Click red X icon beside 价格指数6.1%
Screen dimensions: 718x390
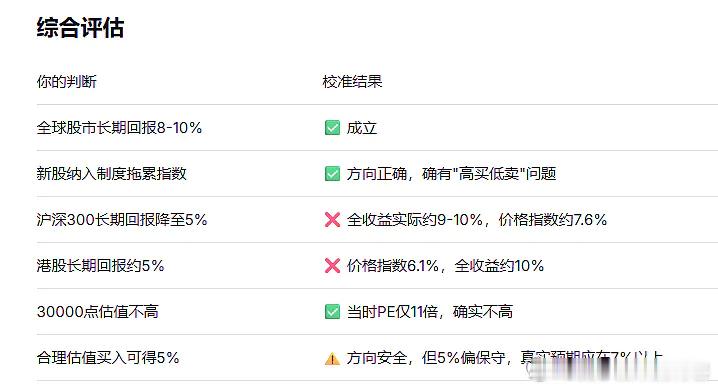click(332, 266)
